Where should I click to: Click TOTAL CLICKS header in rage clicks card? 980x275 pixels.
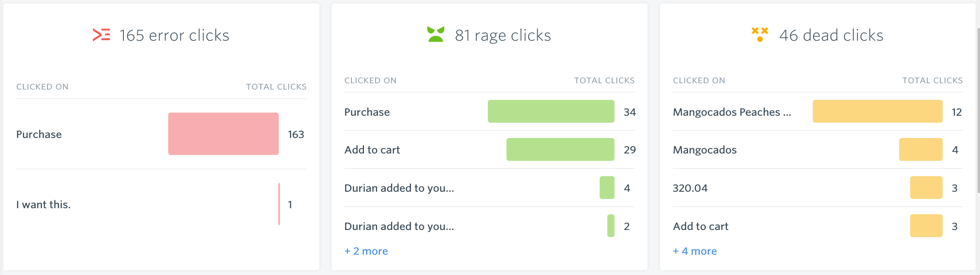pyautogui.click(x=604, y=80)
